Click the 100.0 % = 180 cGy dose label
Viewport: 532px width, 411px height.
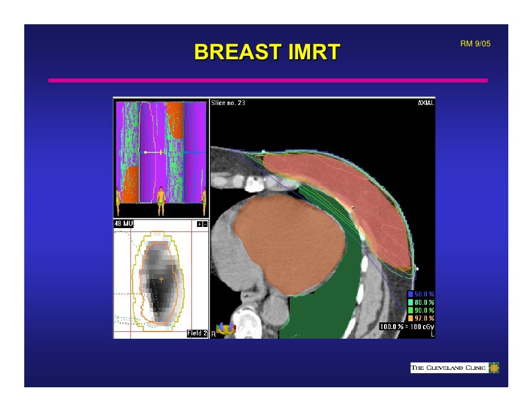[407, 326]
